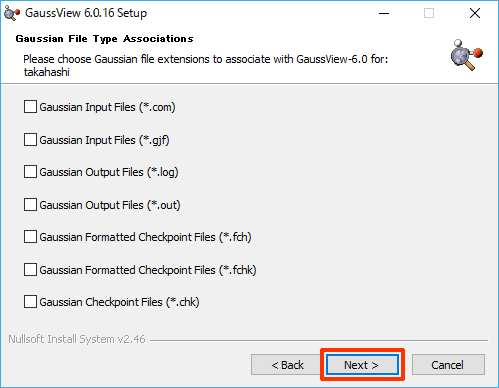Screen dimensions: 499x388
Task: Enable Formatted Checkpoint Files (*.fch) checkbox
Action: pyautogui.click(x=30, y=237)
